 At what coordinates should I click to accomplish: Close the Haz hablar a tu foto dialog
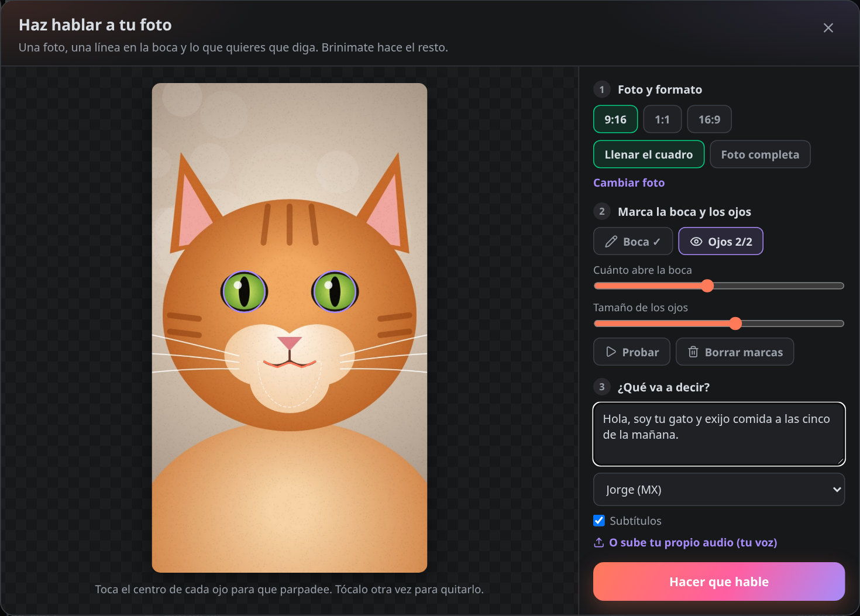(828, 27)
